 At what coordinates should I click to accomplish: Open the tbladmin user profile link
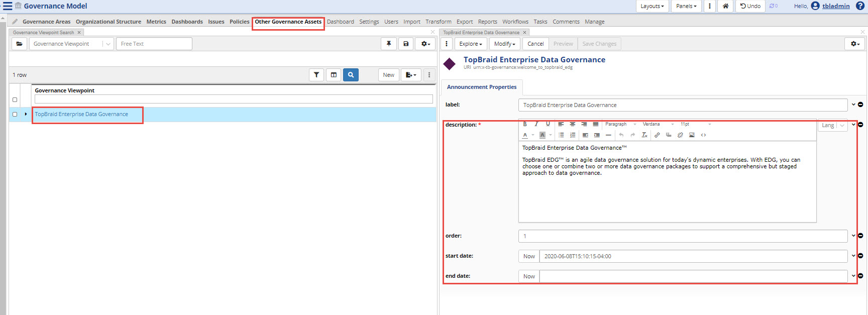pos(836,6)
